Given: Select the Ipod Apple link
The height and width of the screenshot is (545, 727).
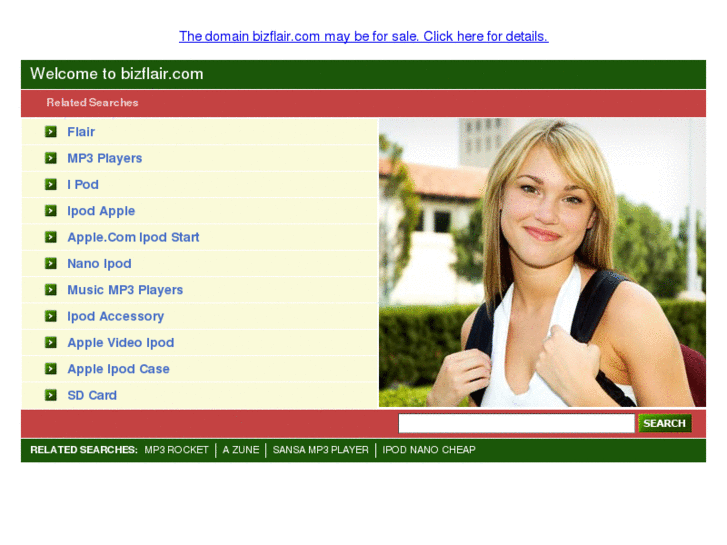Looking at the screenshot, I should point(101,211).
